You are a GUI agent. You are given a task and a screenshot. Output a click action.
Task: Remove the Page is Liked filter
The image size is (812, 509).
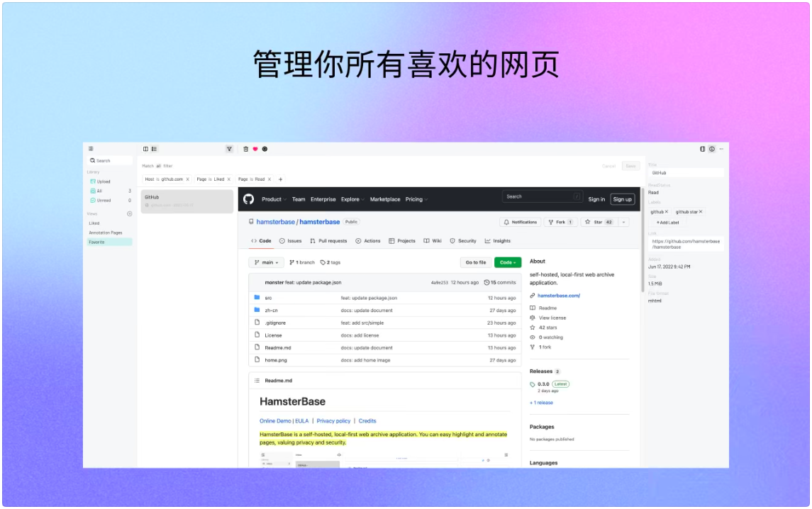[x=228, y=179]
